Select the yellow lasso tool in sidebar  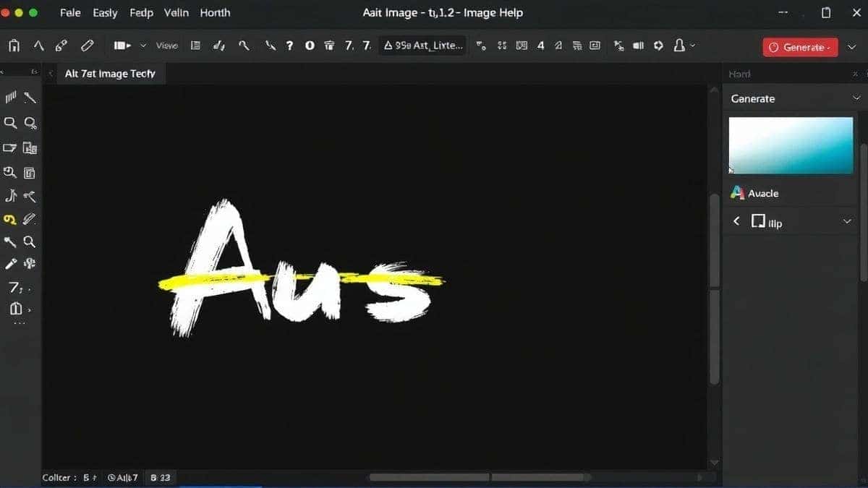9,218
